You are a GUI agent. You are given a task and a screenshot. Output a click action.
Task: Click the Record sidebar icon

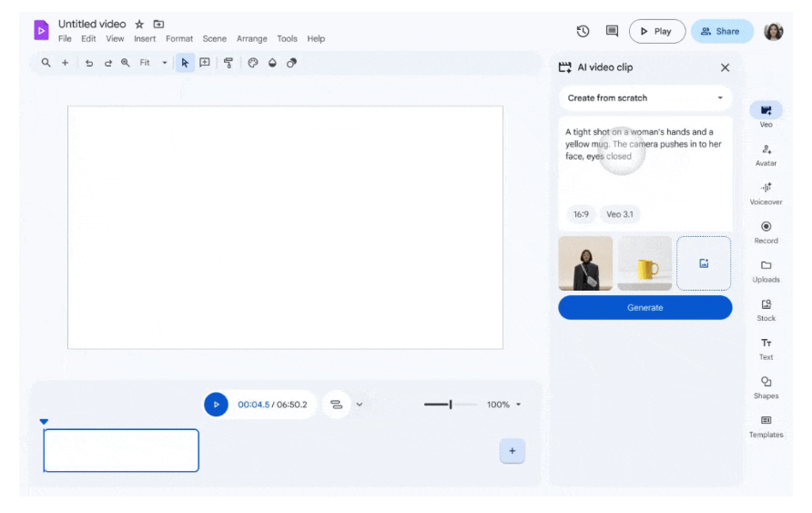[766, 227]
